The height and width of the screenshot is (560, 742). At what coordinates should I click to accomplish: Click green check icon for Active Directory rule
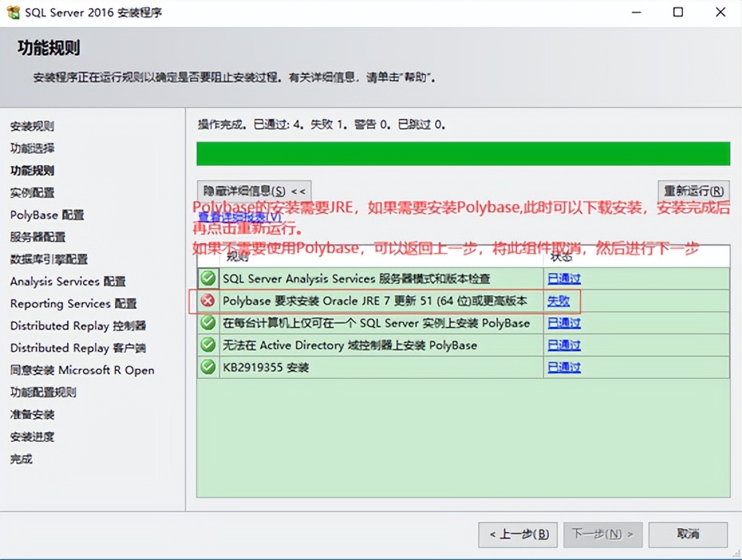(x=208, y=344)
